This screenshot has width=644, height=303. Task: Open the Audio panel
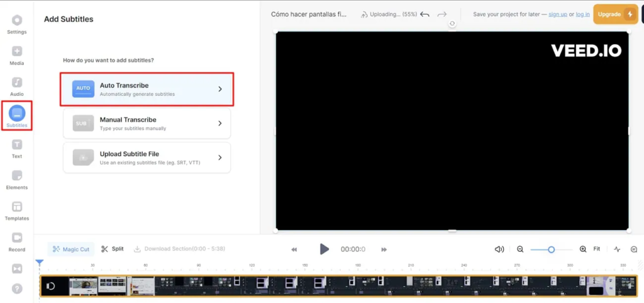17,86
